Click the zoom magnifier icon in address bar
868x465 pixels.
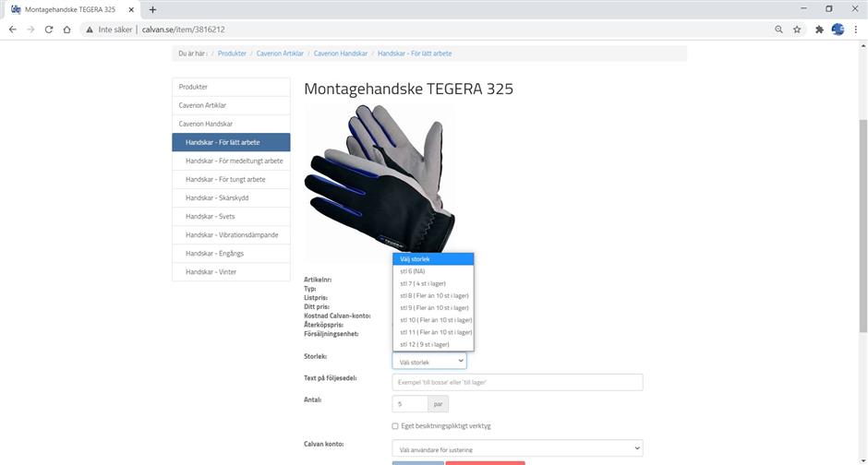coord(779,30)
